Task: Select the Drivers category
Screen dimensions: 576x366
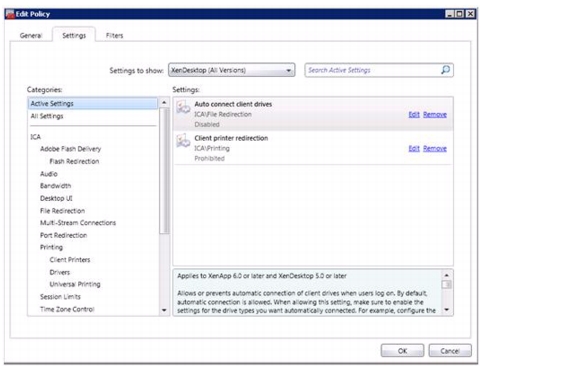Action: pos(59,272)
